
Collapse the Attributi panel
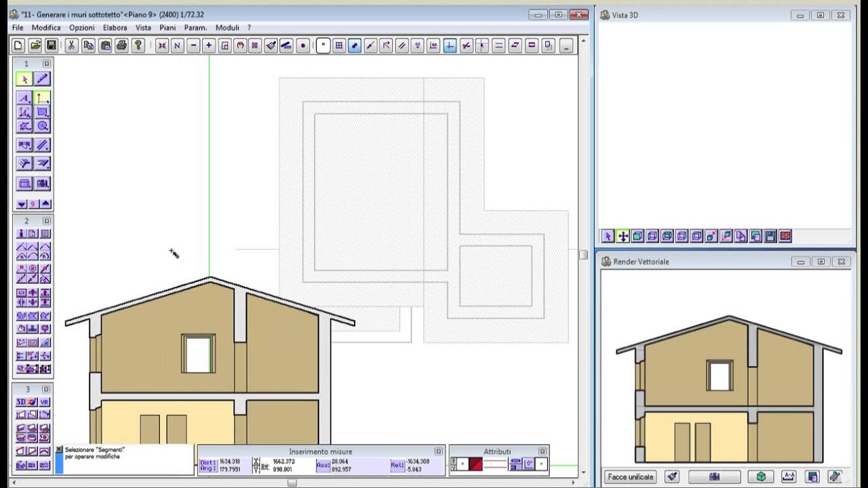pyautogui.click(x=542, y=451)
